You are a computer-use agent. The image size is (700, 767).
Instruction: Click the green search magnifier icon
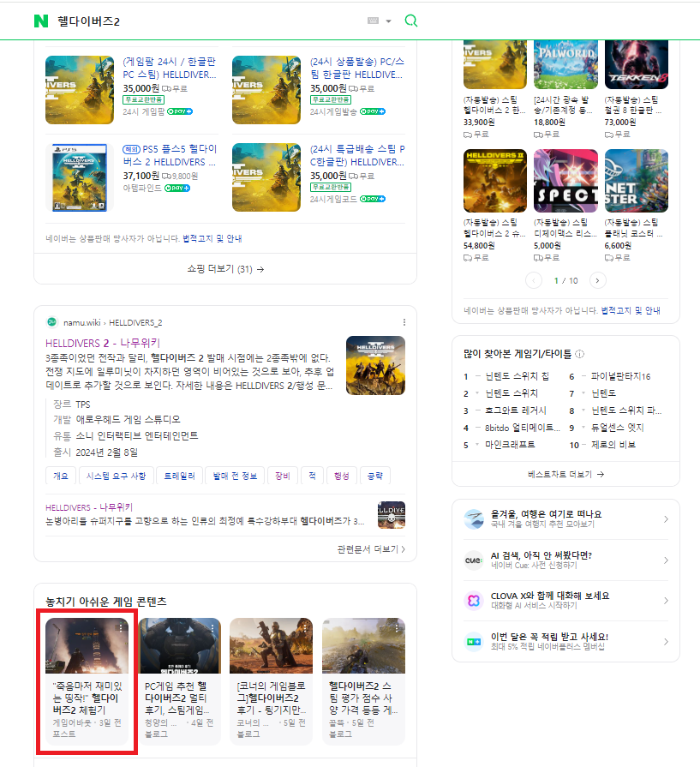(x=411, y=21)
